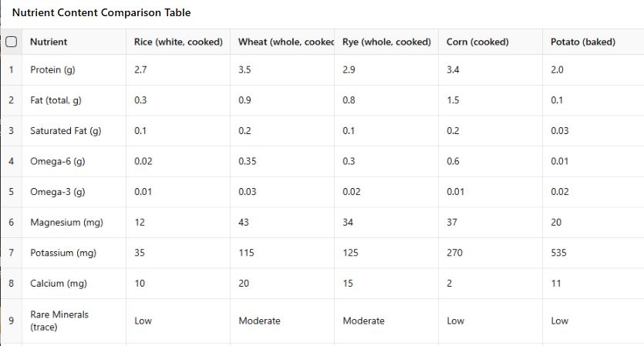Select wheat magnesium value 43
This screenshot has width=644, height=346.
point(282,223)
